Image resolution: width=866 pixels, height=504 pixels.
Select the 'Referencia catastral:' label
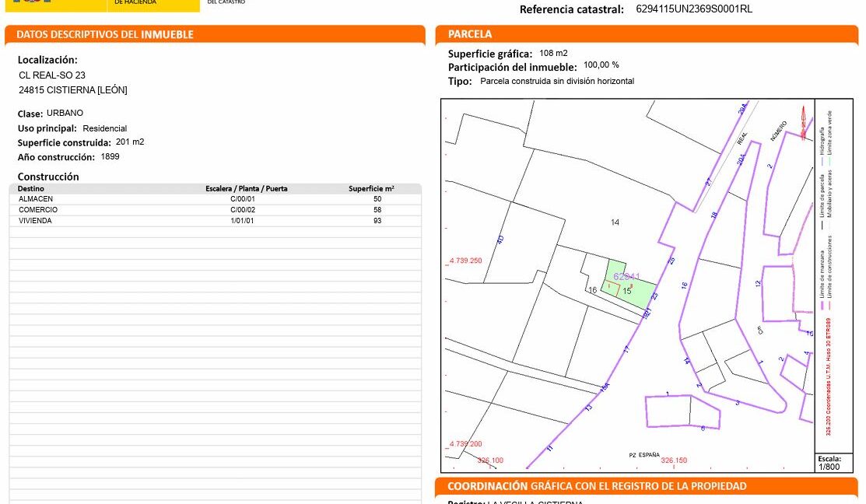coord(572,9)
